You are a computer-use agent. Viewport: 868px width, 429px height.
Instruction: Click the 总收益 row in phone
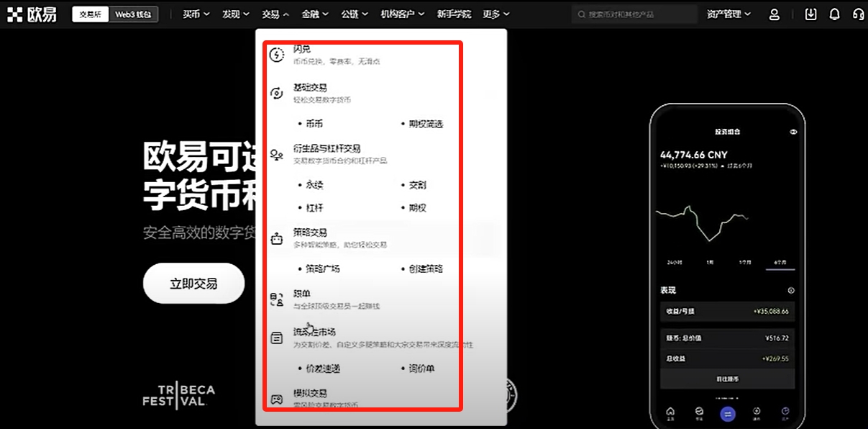click(x=727, y=358)
